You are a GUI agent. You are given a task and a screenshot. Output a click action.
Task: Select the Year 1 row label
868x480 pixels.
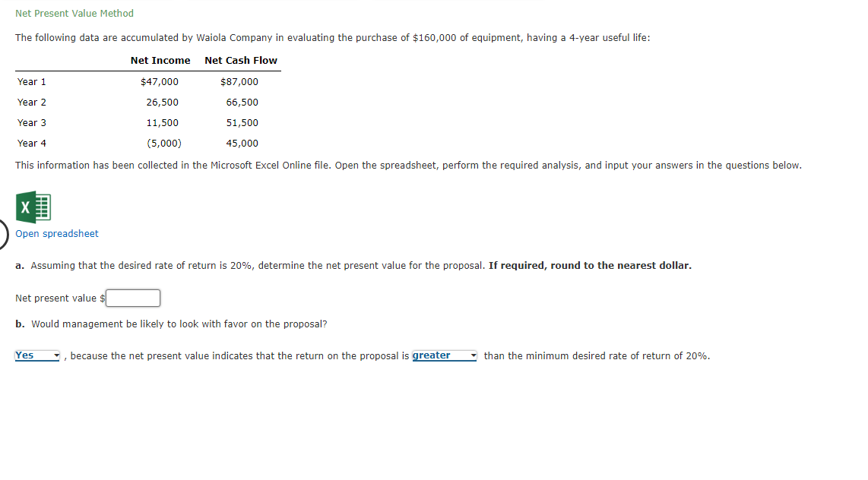pyautogui.click(x=31, y=81)
